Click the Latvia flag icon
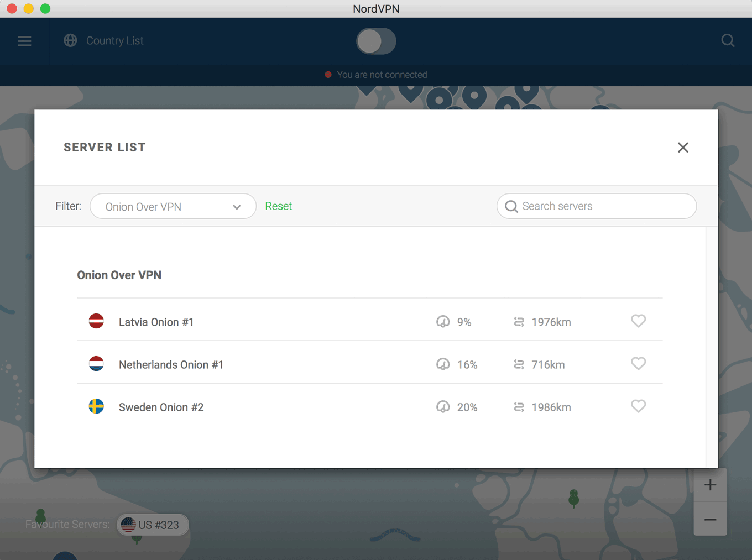The image size is (752, 560). pyautogui.click(x=96, y=321)
